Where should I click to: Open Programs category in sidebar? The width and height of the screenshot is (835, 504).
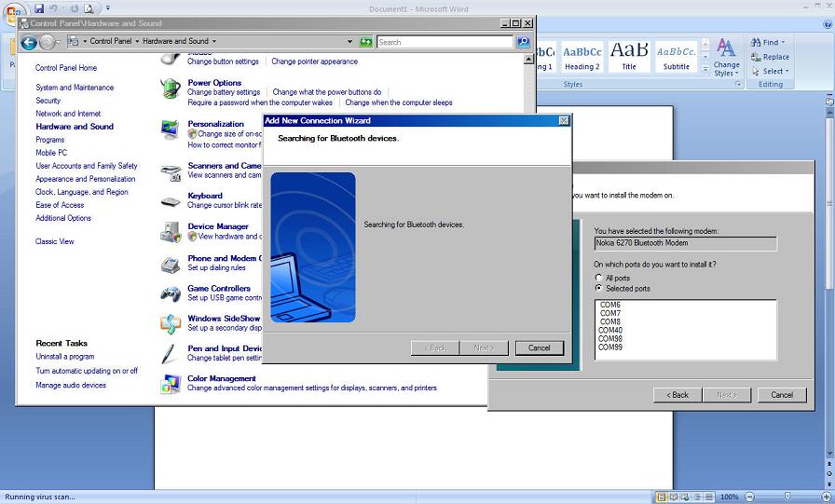coord(50,140)
